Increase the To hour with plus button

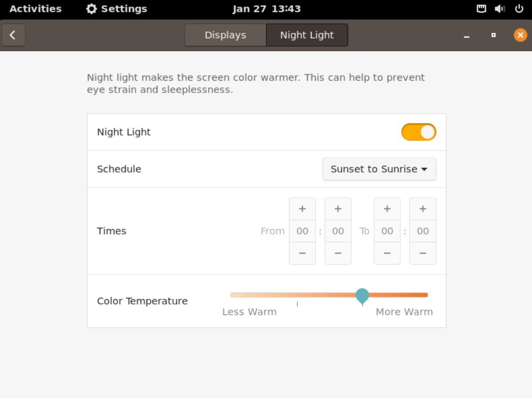[x=387, y=208]
